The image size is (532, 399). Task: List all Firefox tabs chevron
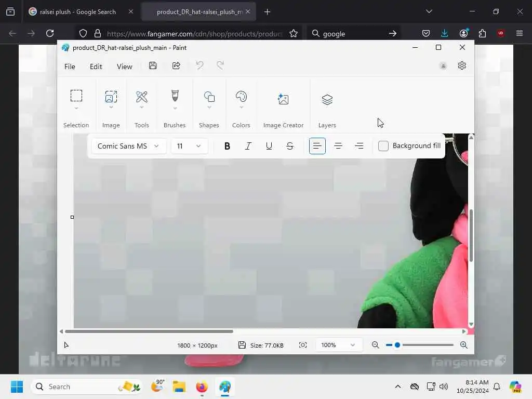click(x=429, y=11)
